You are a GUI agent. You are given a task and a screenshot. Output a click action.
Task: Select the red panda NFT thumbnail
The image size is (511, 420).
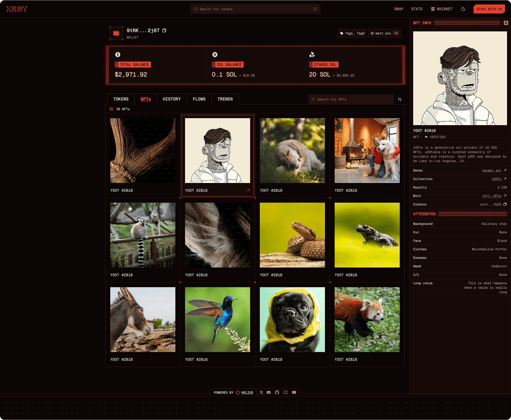(x=367, y=319)
